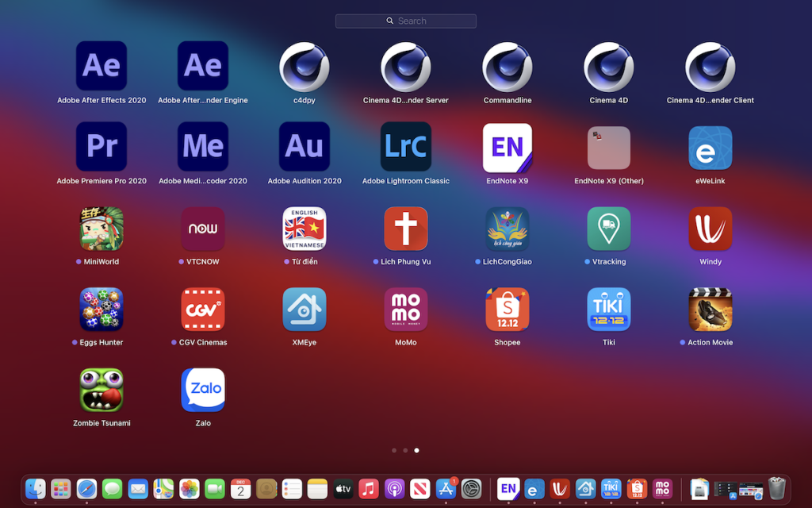
Task: Open the Windy weather app
Action: pyautogui.click(x=710, y=228)
